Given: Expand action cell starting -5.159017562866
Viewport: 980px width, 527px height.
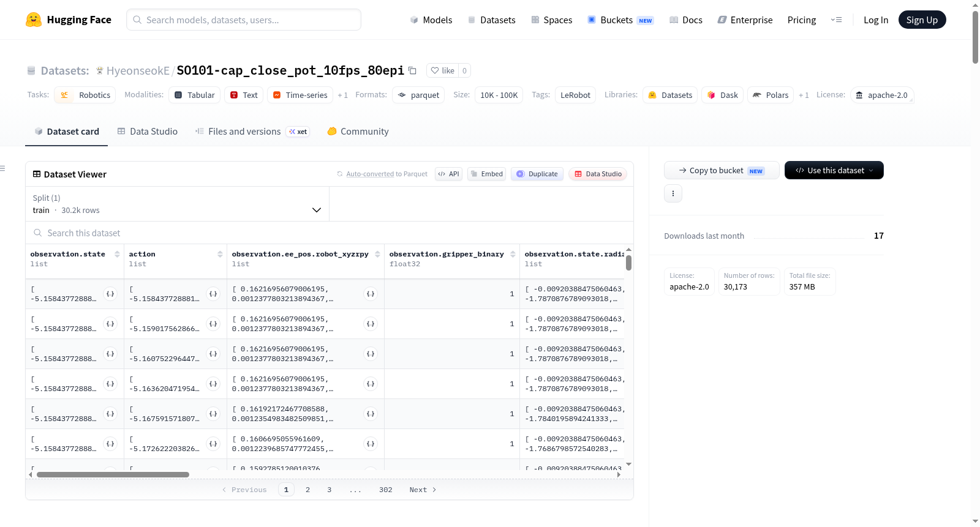Looking at the screenshot, I should pos(213,324).
